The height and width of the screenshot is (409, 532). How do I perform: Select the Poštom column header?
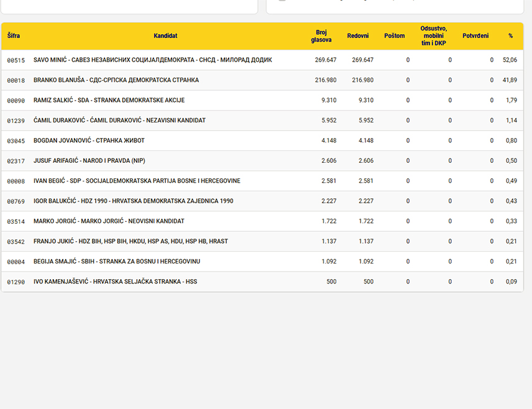(394, 35)
